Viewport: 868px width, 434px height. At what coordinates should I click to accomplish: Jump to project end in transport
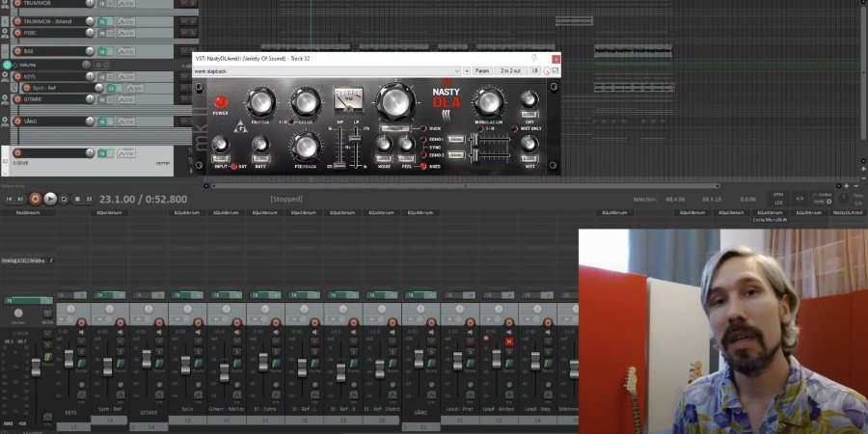(20, 199)
